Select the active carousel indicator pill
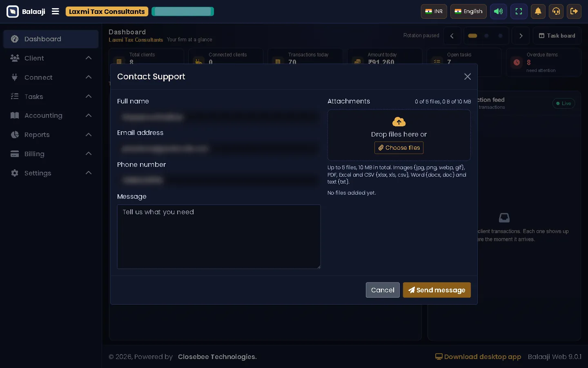Image resolution: width=588 pixels, height=368 pixels. point(472,36)
